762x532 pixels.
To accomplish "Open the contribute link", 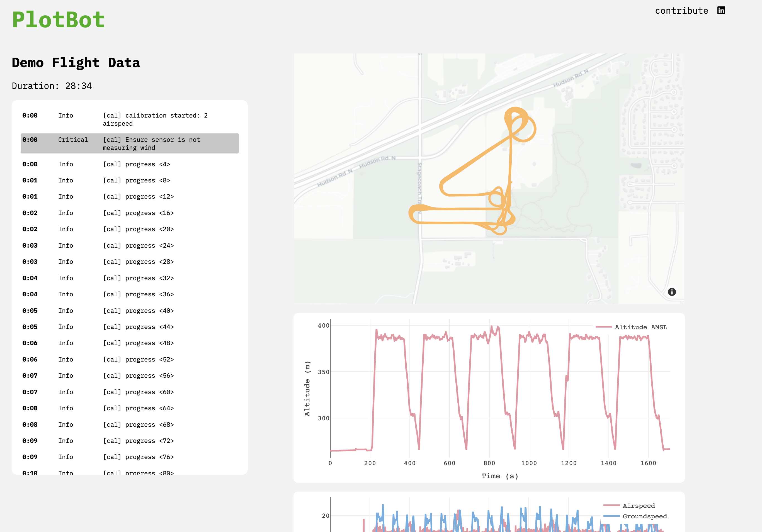I will coord(682,11).
